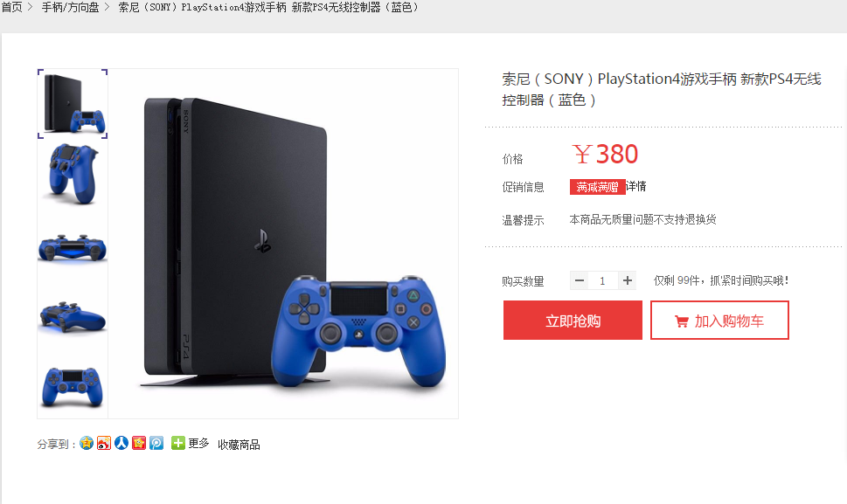Click 收藏商品 to favorite the product

pos(239,445)
